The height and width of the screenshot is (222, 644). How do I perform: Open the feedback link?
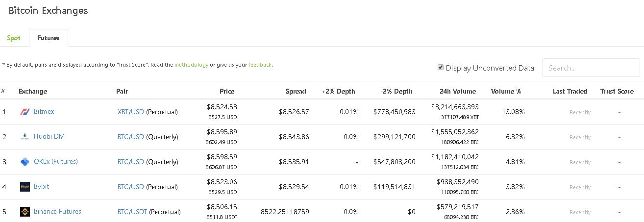coord(260,65)
